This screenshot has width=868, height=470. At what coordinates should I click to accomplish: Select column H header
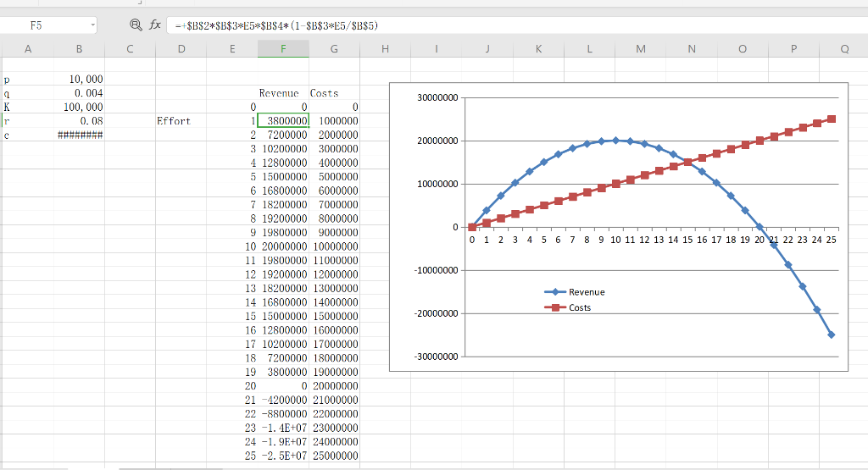coord(386,48)
